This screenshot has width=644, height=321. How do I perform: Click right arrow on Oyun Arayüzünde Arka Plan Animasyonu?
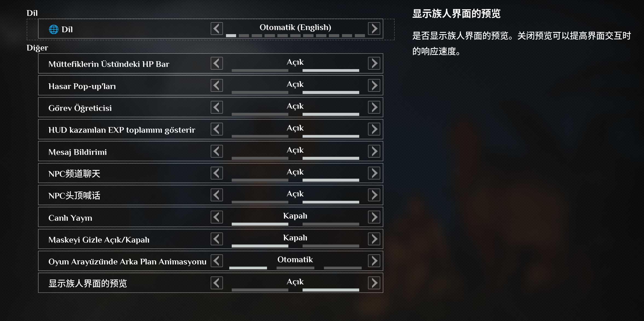pos(374,261)
